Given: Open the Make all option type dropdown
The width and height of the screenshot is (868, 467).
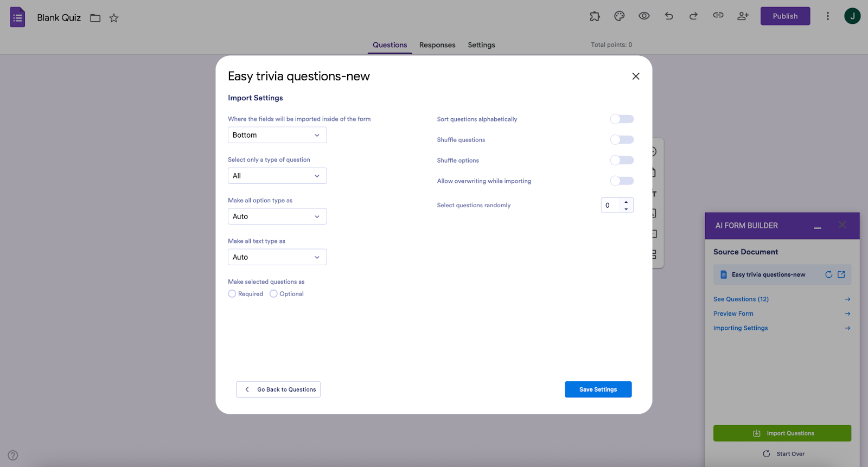Looking at the screenshot, I should 277,216.
